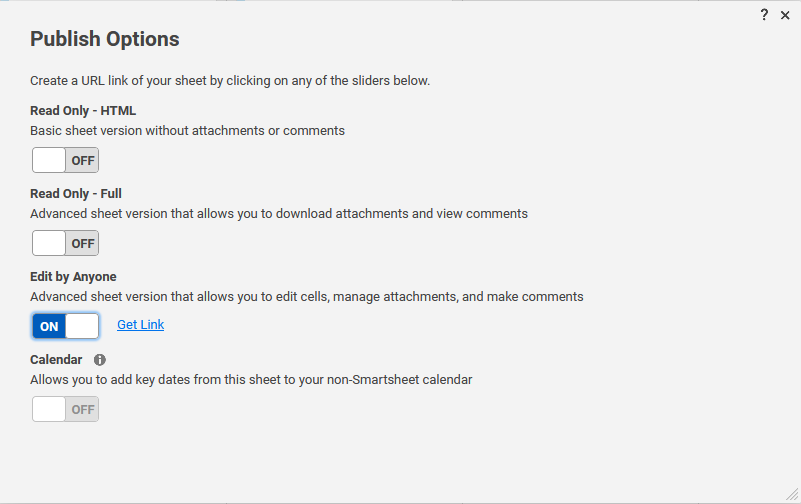The image size is (801, 504).
Task: Click the 'download attachments and view comments' description
Action: pos(279,213)
